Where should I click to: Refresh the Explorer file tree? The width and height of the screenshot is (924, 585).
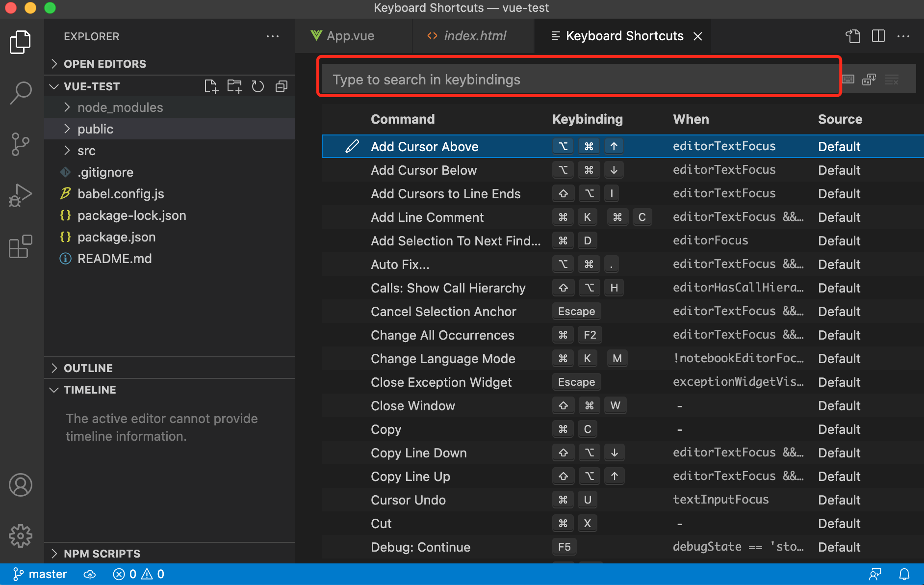[258, 86]
